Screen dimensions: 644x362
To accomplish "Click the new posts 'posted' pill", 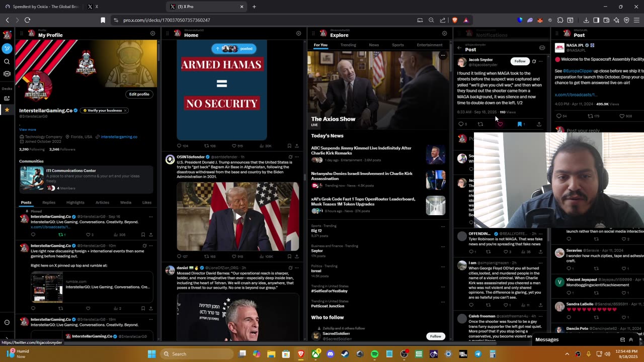I will pos(234,48).
